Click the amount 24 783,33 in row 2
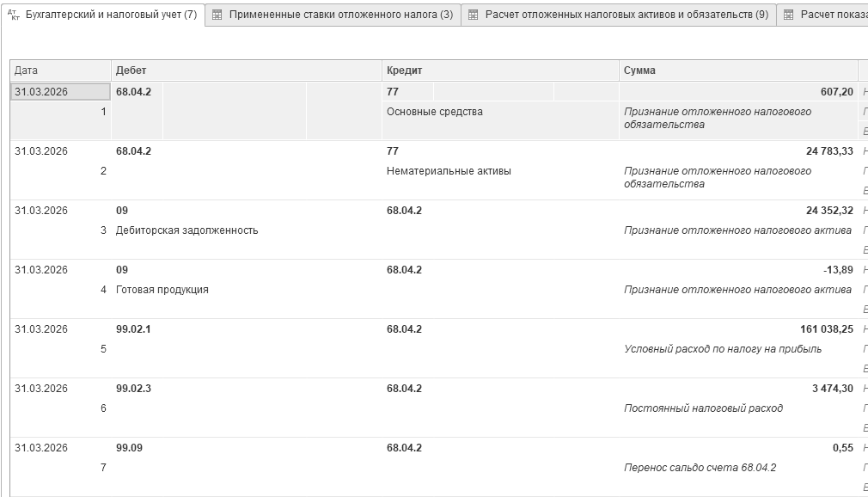Screen dimensions: 868x497 pyautogui.click(x=829, y=151)
